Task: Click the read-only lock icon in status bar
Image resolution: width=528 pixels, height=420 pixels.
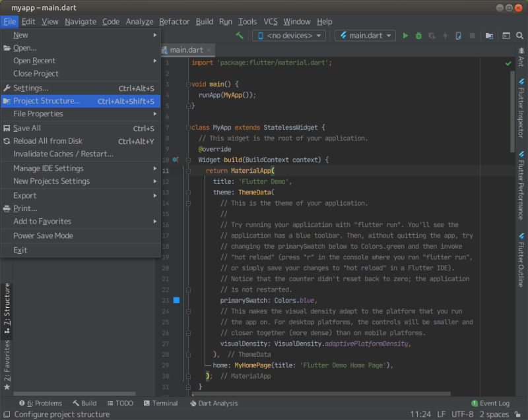Action: pos(518,414)
